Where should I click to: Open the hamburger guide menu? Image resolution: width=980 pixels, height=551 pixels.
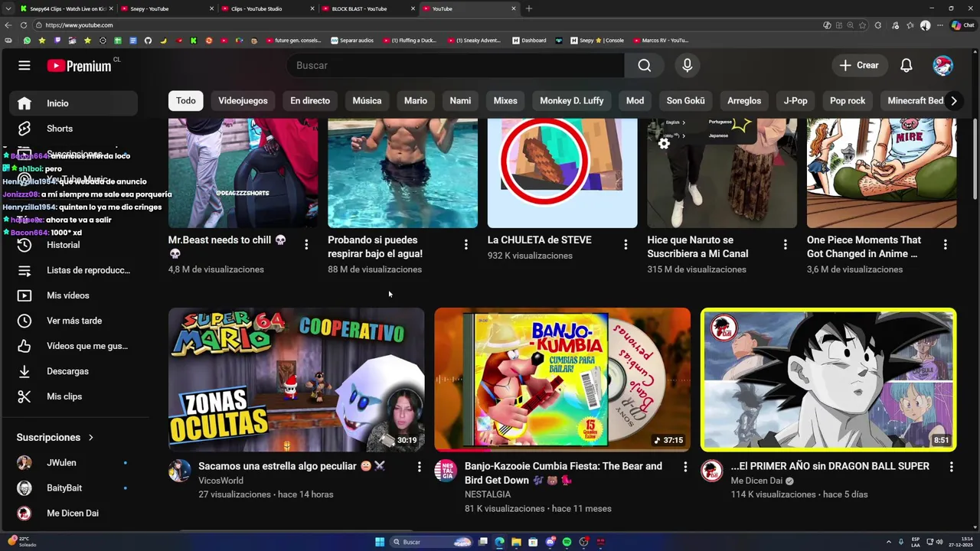point(24,66)
